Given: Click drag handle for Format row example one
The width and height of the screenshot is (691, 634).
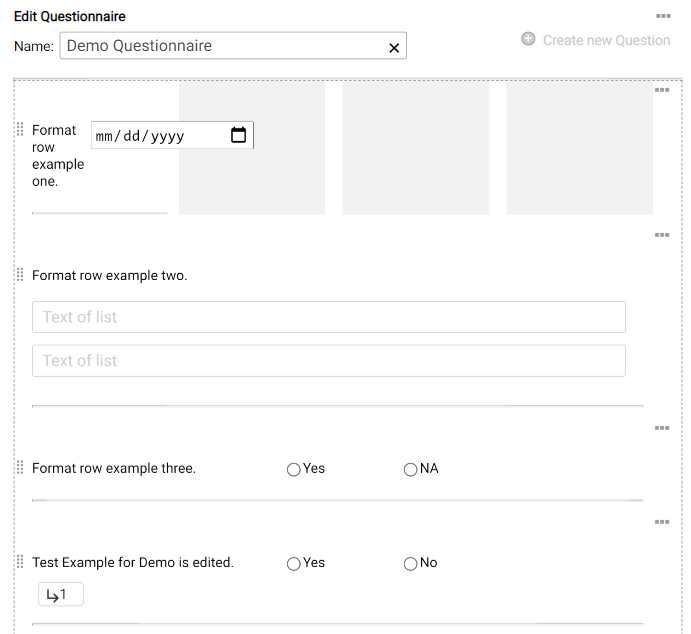Looking at the screenshot, I should click(x=20, y=130).
